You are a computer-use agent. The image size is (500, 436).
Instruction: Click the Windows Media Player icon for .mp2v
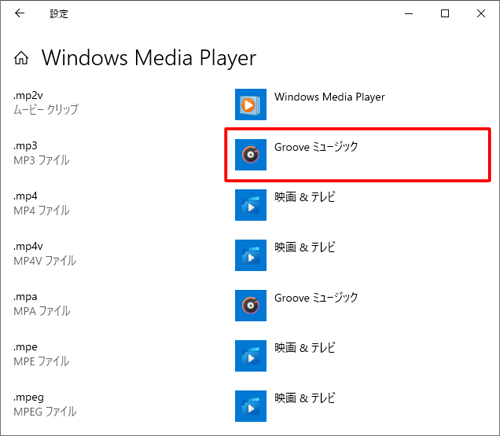tap(251, 104)
